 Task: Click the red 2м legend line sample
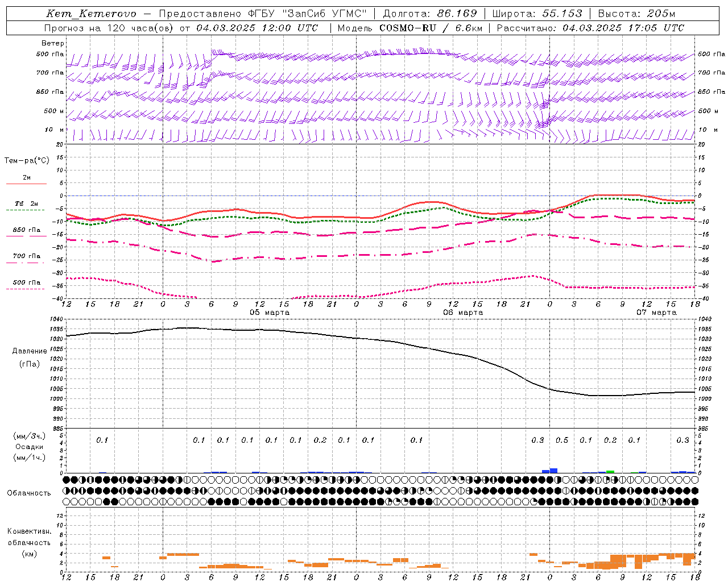click(x=26, y=184)
